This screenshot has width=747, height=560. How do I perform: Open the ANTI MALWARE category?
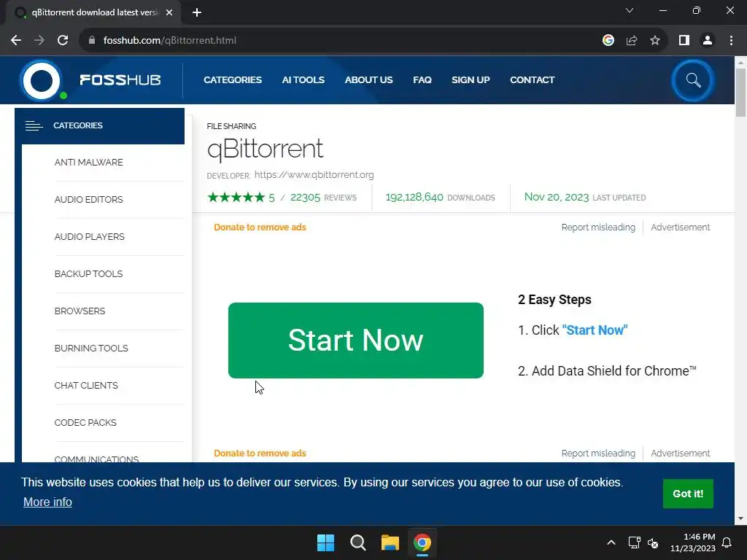[x=88, y=163]
